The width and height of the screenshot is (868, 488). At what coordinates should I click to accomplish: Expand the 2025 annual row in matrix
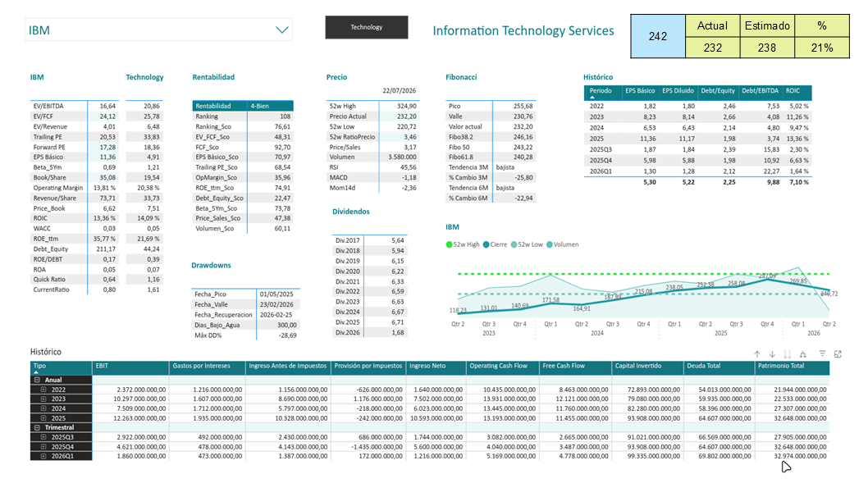click(x=43, y=418)
